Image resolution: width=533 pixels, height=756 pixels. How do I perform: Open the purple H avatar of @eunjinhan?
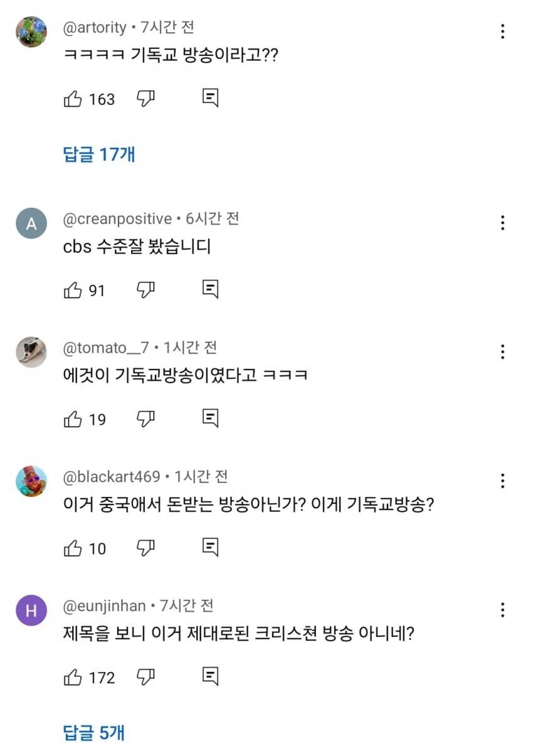point(31,610)
